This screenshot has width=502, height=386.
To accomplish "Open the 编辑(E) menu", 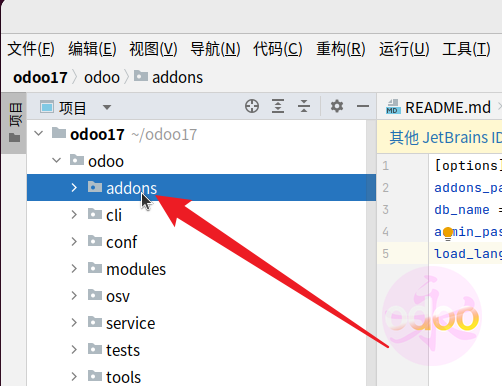I will [x=92, y=49].
